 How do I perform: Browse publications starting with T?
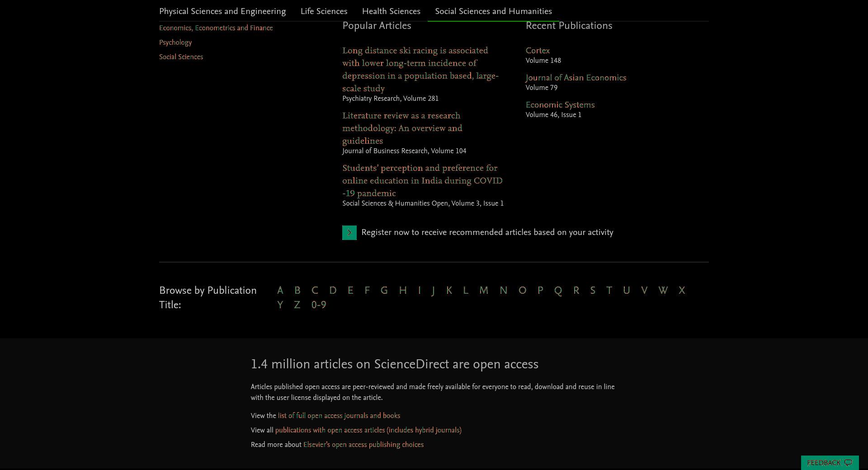(609, 291)
